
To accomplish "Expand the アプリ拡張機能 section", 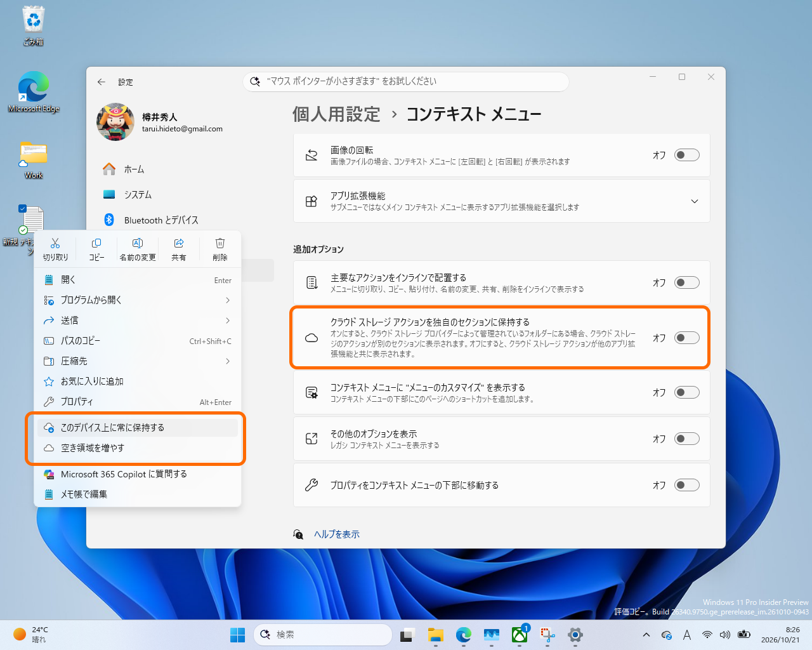I will pos(694,201).
